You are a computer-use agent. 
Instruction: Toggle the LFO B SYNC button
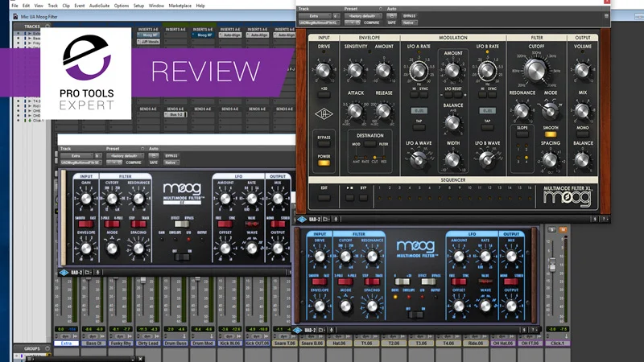[x=492, y=95]
